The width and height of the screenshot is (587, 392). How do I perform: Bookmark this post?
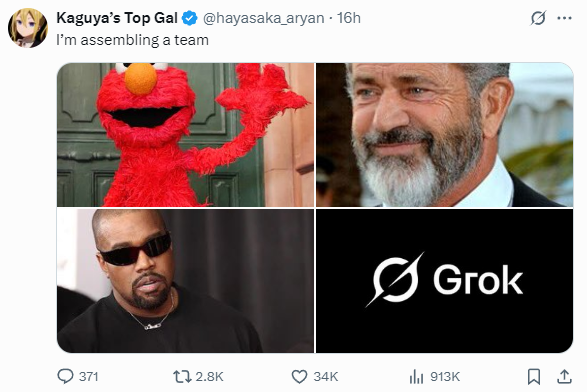pyautogui.click(x=534, y=376)
